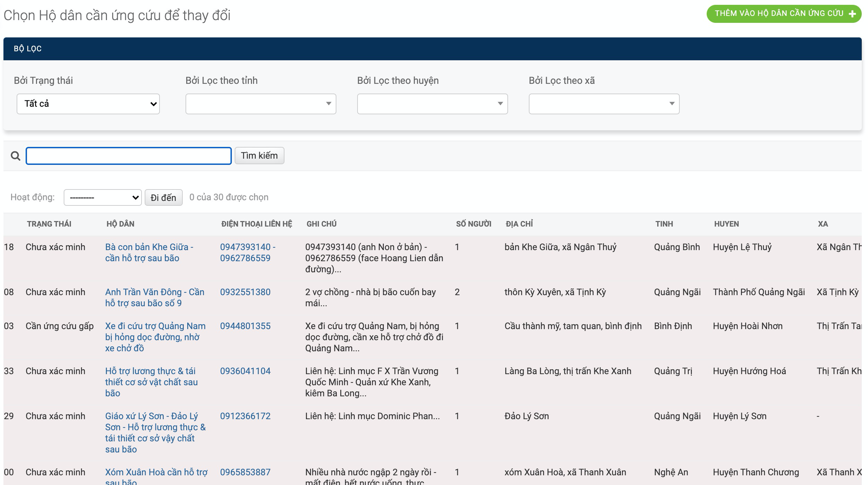
Task: Click 'Huyện Lý Sơn' district cell
Action: click(x=740, y=416)
